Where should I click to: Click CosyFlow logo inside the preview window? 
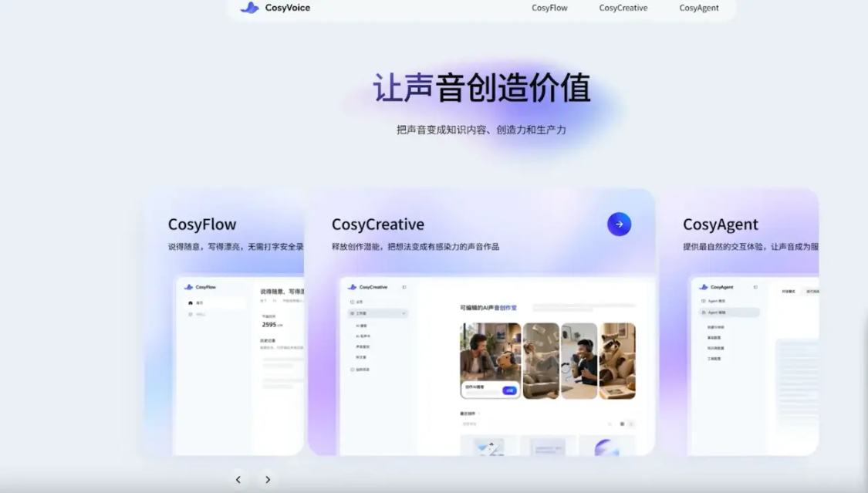pos(200,287)
